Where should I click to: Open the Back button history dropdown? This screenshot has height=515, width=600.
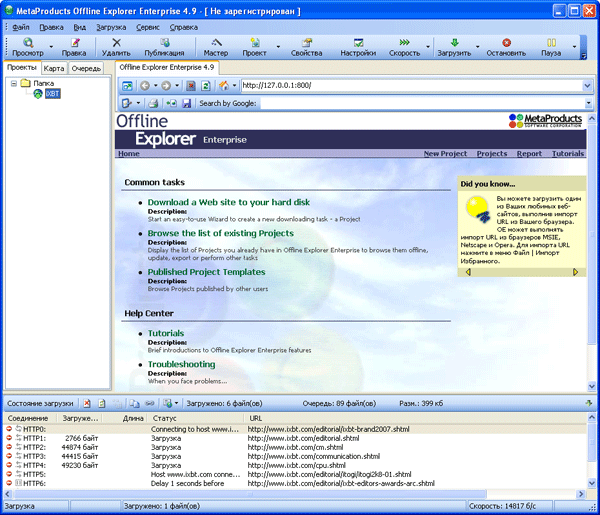pyautogui.click(x=155, y=86)
